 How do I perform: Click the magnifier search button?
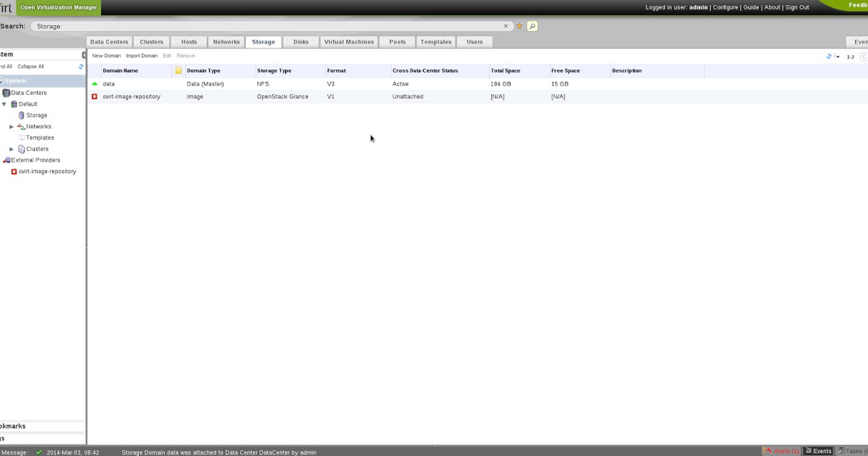(532, 26)
